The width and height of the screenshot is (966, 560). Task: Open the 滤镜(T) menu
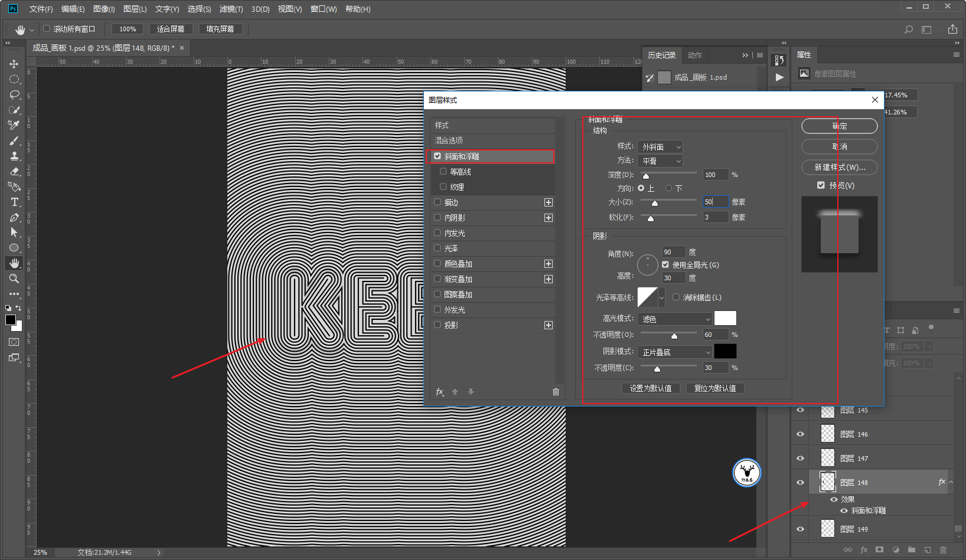click(231, 9)
